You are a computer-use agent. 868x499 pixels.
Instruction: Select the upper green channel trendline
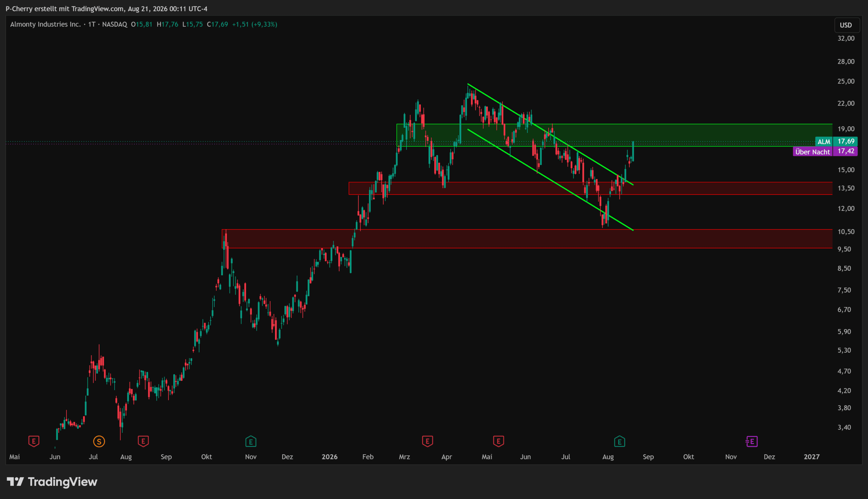pos(550,134)
